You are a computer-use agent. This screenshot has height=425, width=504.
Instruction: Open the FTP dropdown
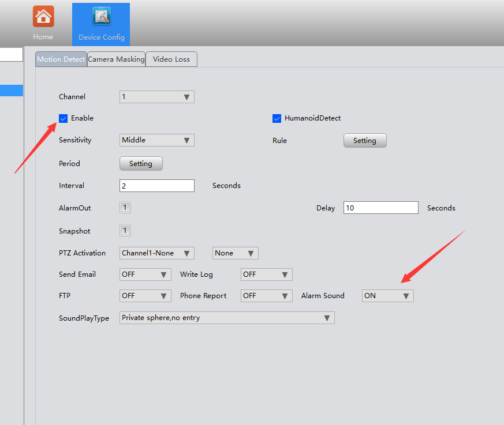145,296
